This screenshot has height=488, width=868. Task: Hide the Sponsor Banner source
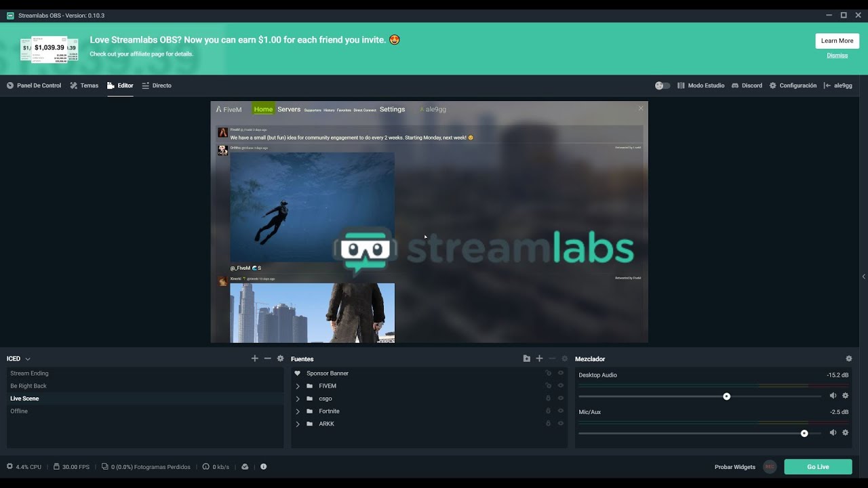[561, 373]
